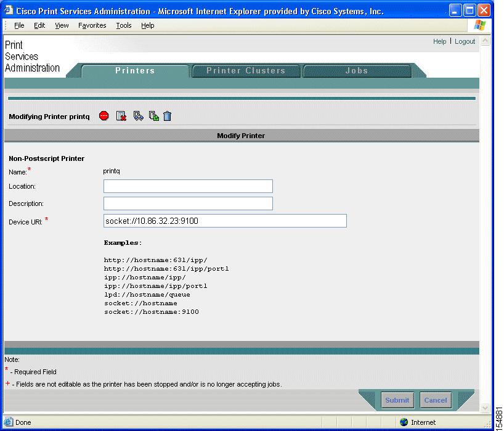This screenshot has width=504, height=431.
Task: Focus the Description input field
Action: (x=188, y=203)
